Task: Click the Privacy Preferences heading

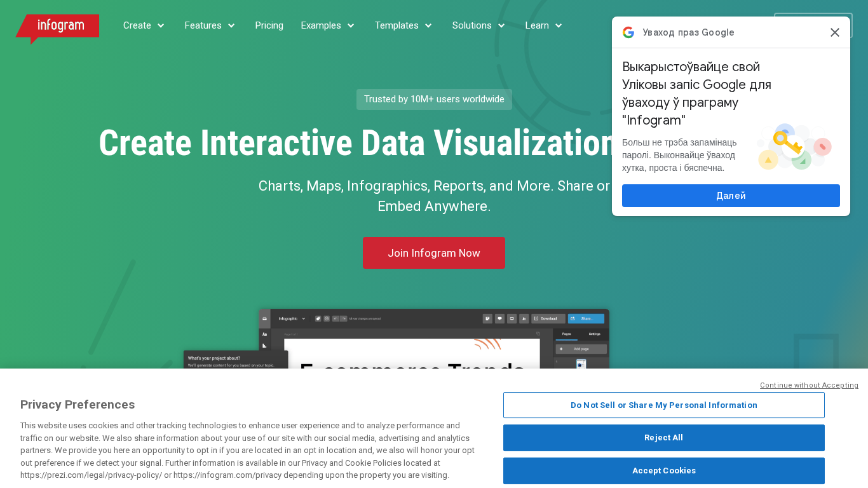Action: click(x=78, y=405)
